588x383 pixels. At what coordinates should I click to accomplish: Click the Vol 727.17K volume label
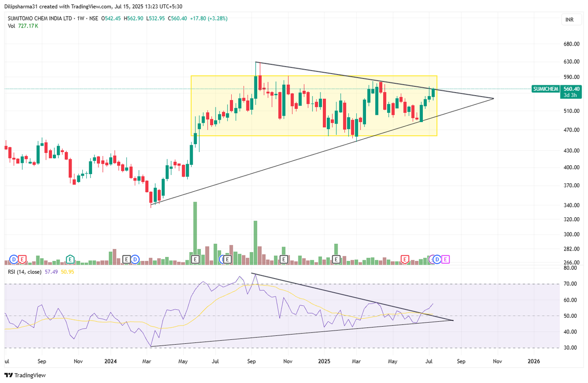23,26
